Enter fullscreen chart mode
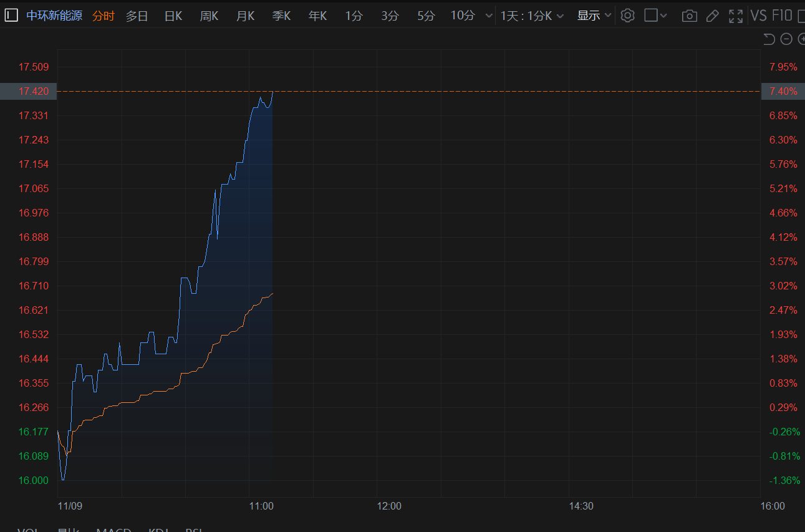Image resolution: width=805 pixels, height=532 pixels. [736, 16]
